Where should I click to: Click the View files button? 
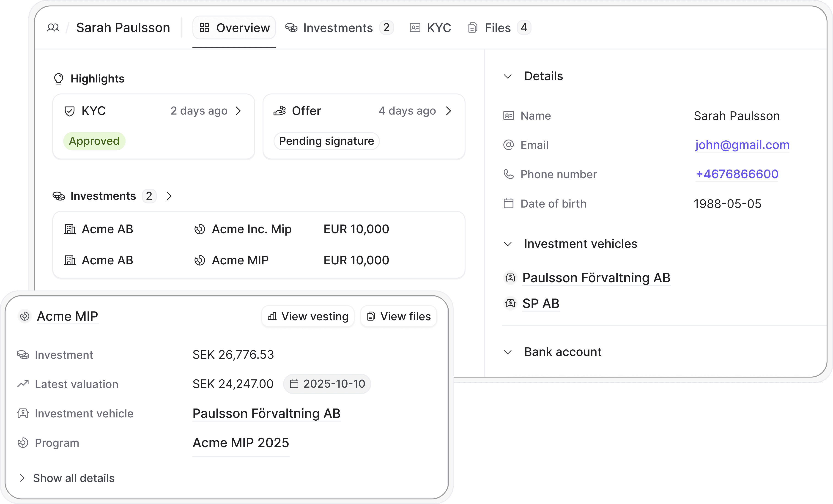399,316
